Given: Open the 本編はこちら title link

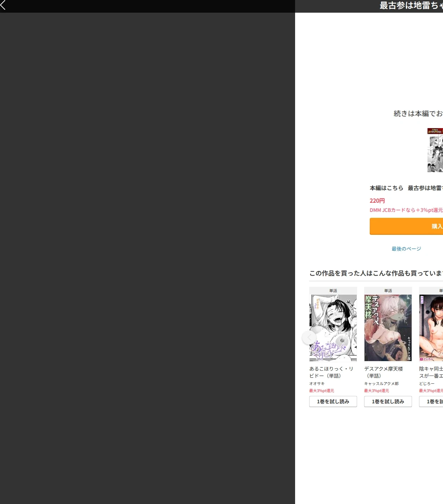Looking at the screenshot, I should [406, 188].
